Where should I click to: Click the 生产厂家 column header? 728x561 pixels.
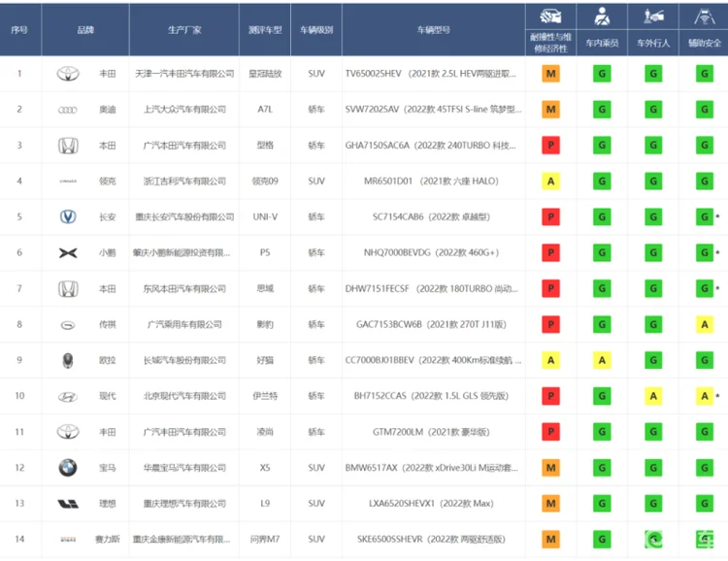point(184,30)
